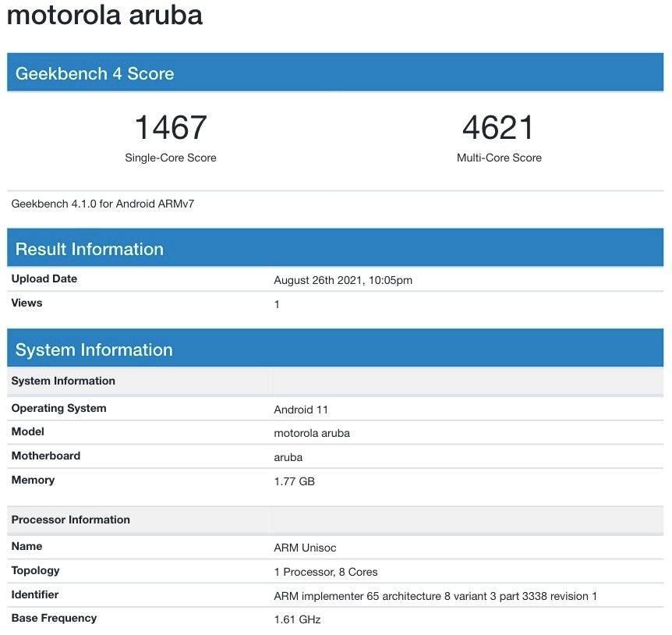Image resolution: width=672 pixels, height=635 pixels.
Task: Click 'Geekbench 4.1.0 for Android ARMv7' text
Action: point(103,204)
